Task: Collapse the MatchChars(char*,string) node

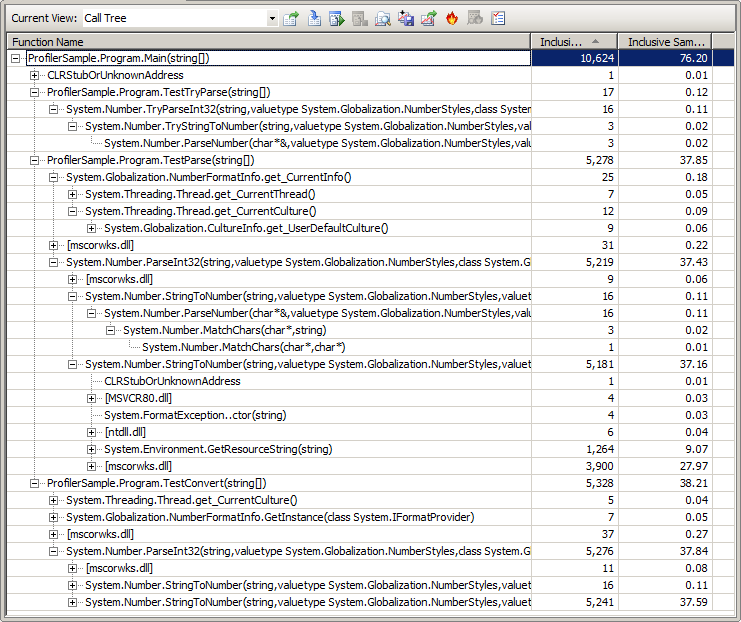Action: (x=110, y=330)
